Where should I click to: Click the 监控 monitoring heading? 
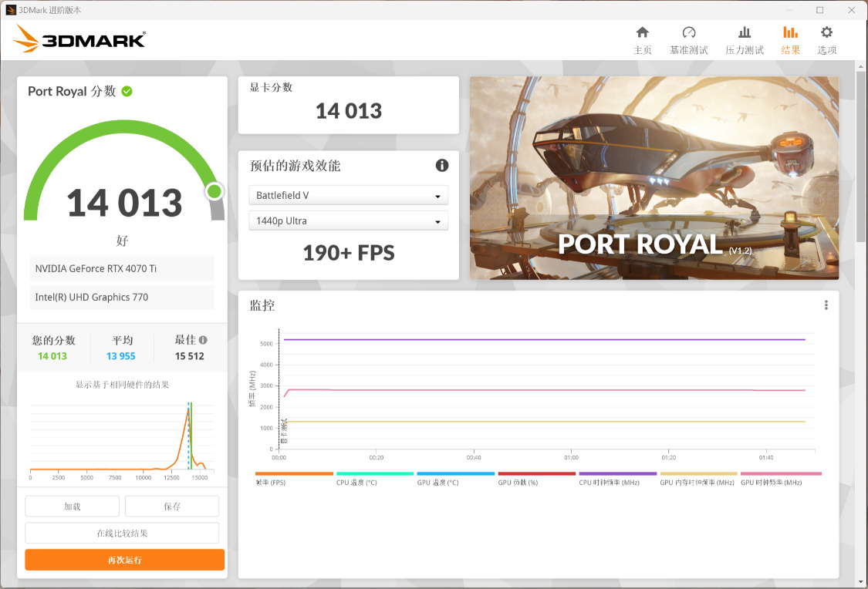262,305
